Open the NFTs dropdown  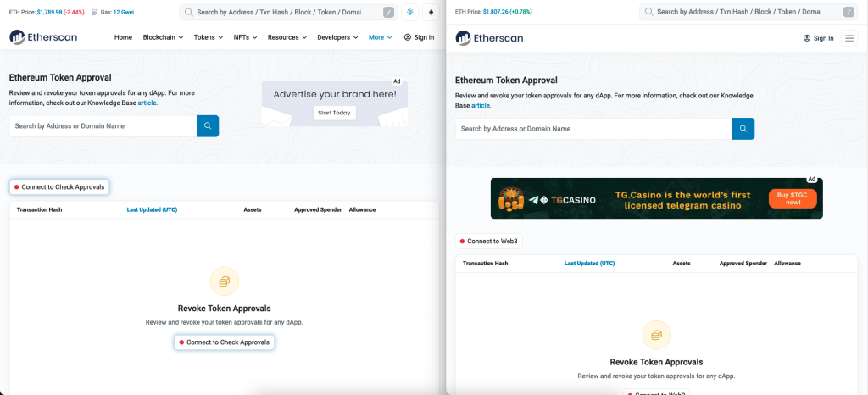coord(245,37)
